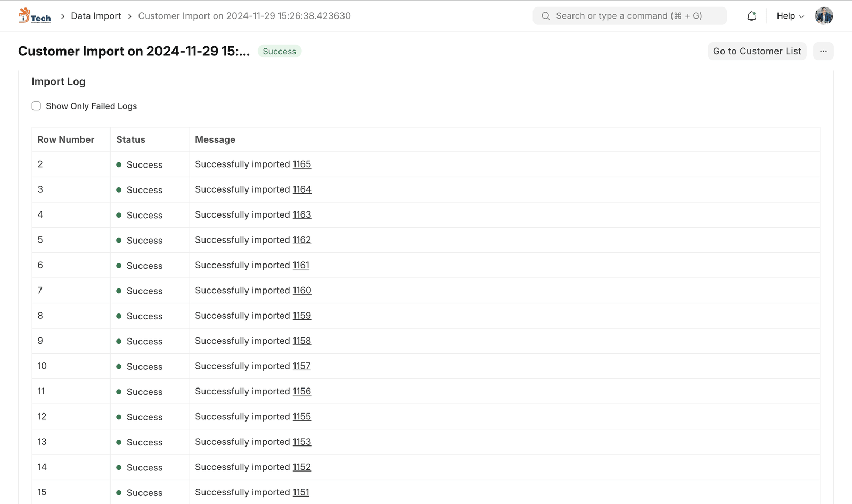Click the green Success status badge
Viewport: 852px width, 504px height.
coord(279,51)
